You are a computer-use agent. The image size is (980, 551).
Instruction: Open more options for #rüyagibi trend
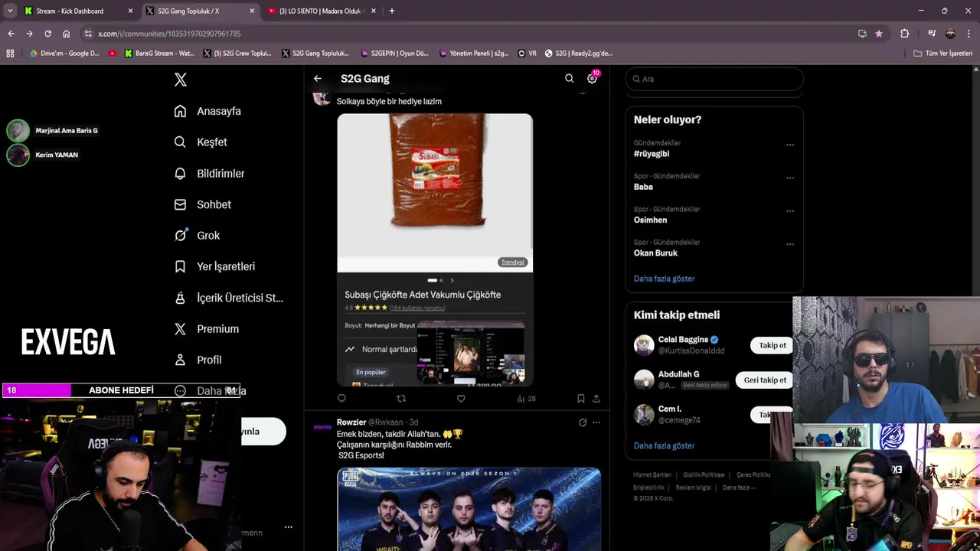point(790,145)
